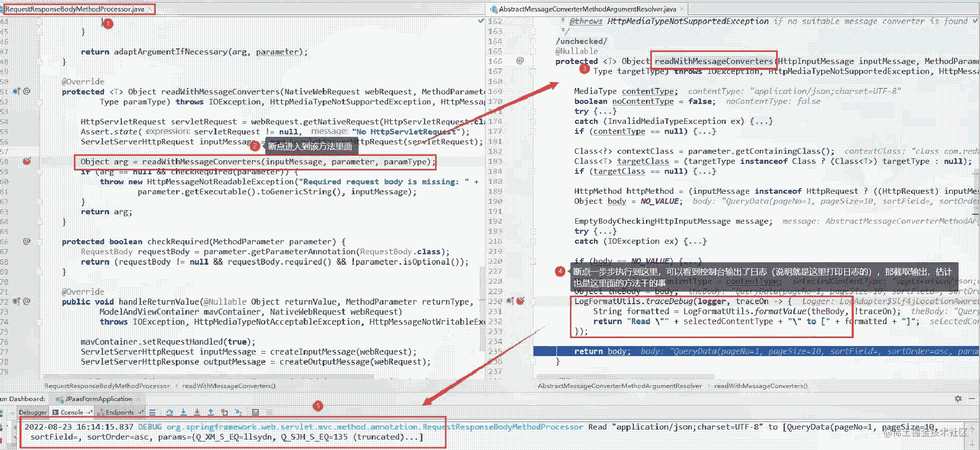
Task: Click the red Force Step Into icon
Action: pyautogui.click(x=197, y=412)
